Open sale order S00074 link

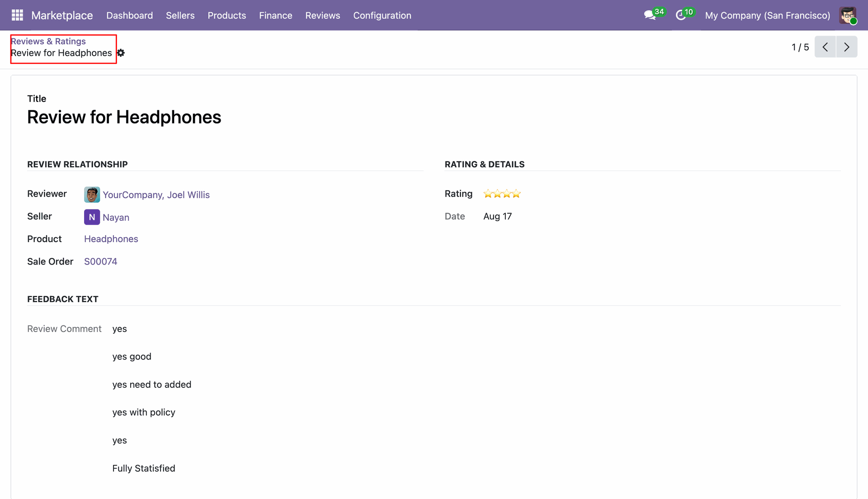[x=100, y=261]
